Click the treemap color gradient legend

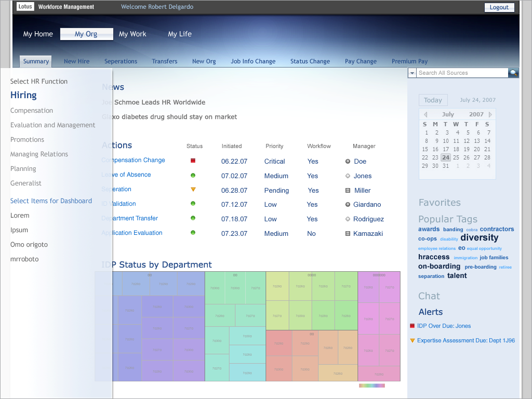pos(372,385)
